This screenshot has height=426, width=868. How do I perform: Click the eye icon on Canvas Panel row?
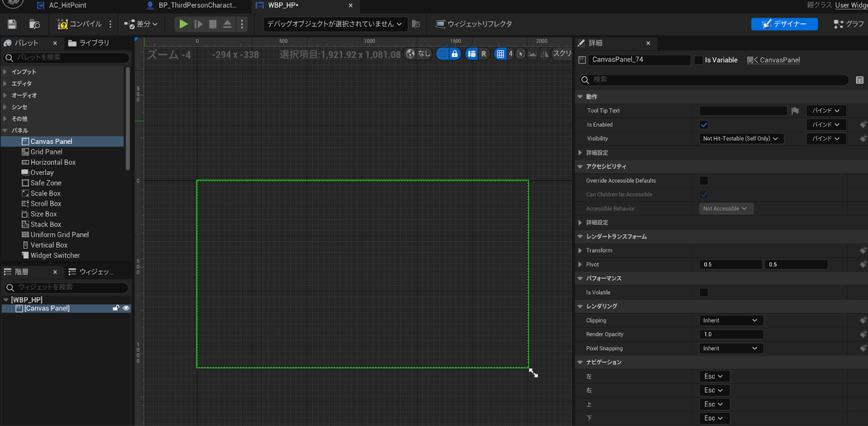tap(126, 308)
